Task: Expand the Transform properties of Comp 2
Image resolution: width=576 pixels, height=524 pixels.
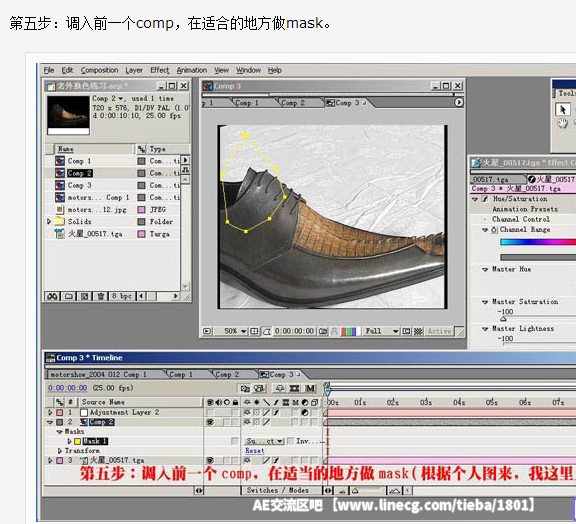Action: (60, 451)
